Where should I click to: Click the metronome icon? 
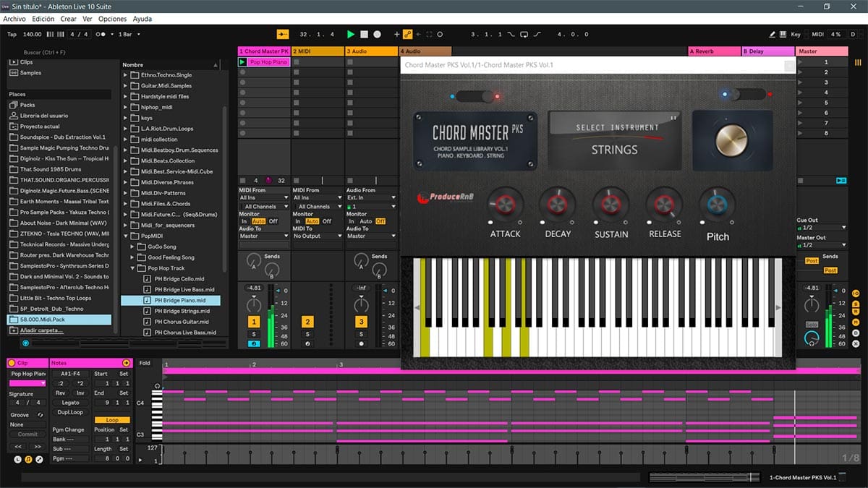102,34
